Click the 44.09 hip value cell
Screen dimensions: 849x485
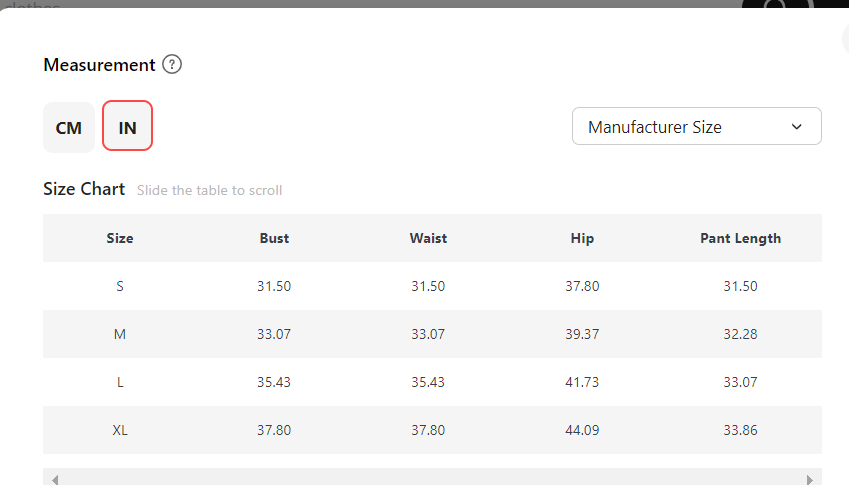(x=582, y=430)
